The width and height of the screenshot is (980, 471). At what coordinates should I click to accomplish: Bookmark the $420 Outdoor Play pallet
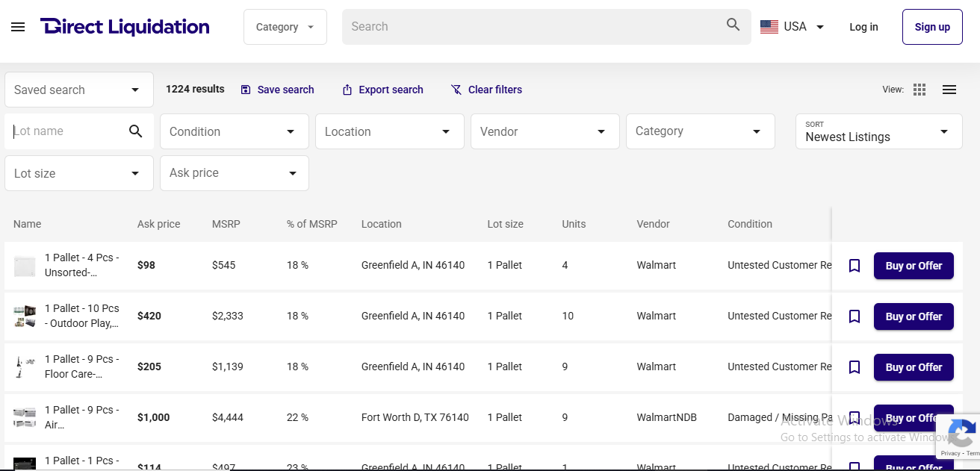coord(855,316)
